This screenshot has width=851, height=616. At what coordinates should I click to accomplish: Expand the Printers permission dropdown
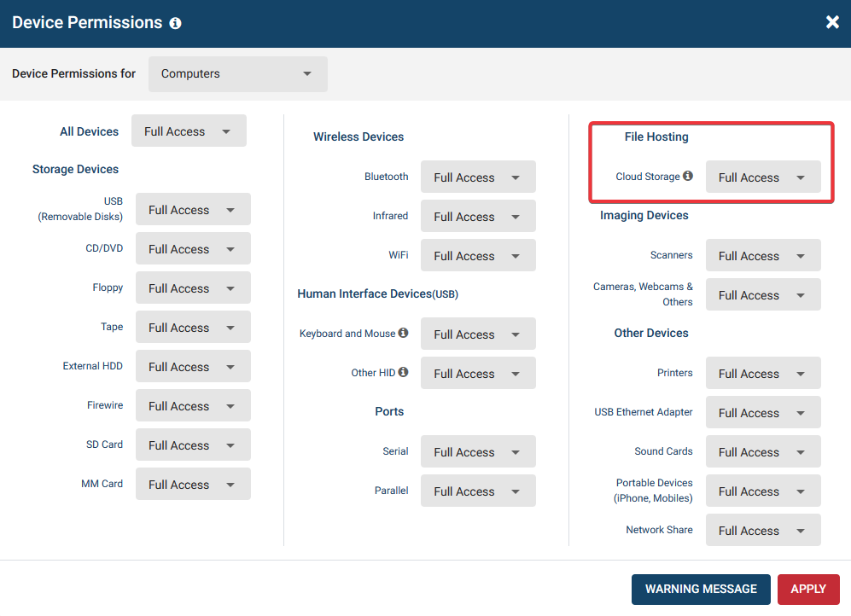pos(763,373)
